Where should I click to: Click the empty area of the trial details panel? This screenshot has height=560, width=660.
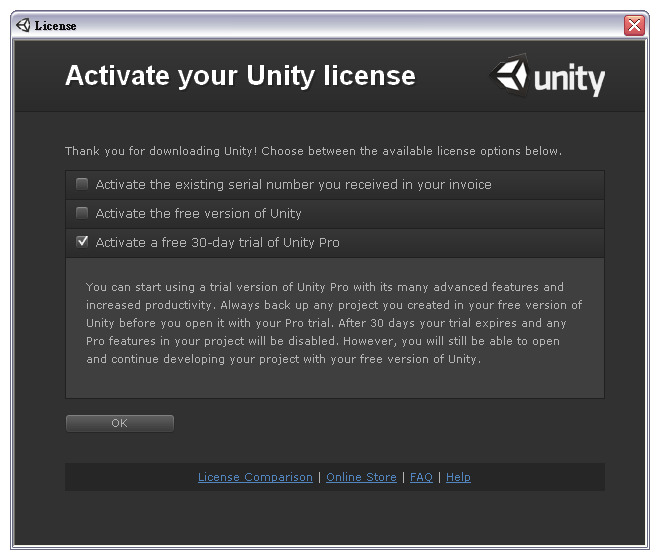pos(335,381)
